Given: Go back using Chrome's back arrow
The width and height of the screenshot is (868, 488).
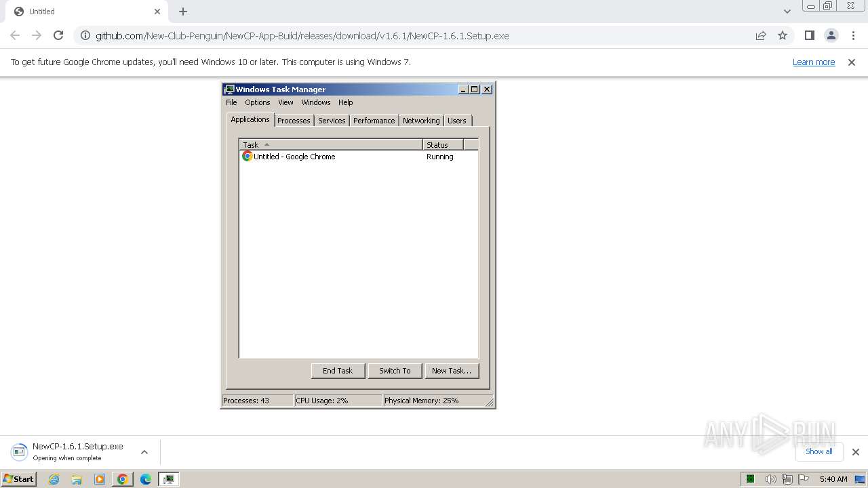Looking at the screenshot, I should coord(15,35).
